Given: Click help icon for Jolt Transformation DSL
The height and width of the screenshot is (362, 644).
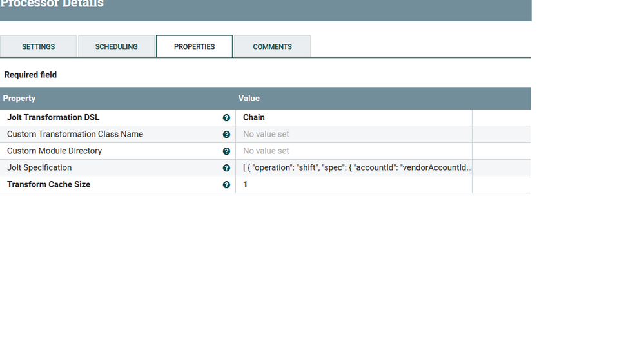Looking at the screenshot, I should pos(226,118).
